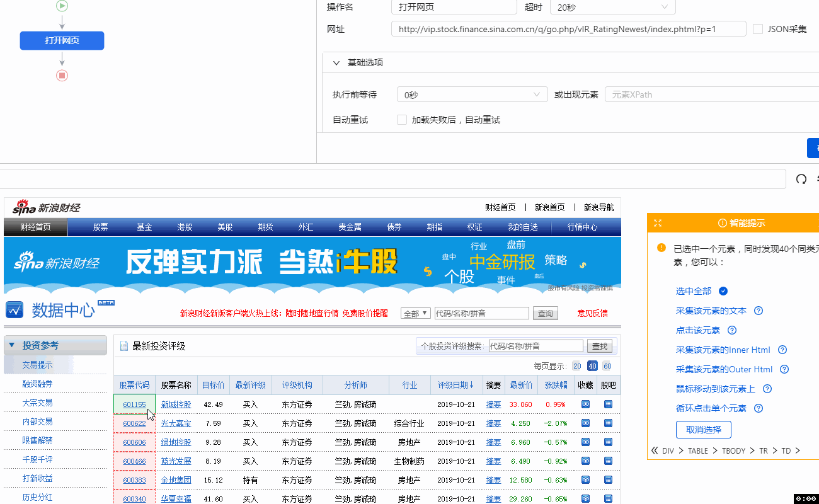Click 摘要 link for 新城控股 row
The width and height of the screenshot is (819, 504).
493,404
